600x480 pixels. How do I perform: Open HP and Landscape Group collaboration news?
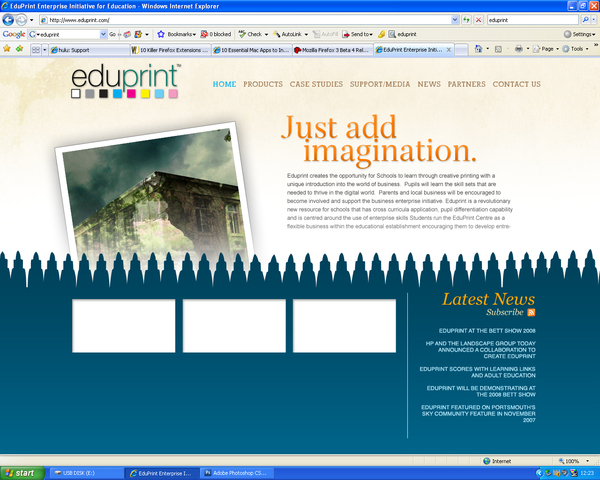point(481,350)
